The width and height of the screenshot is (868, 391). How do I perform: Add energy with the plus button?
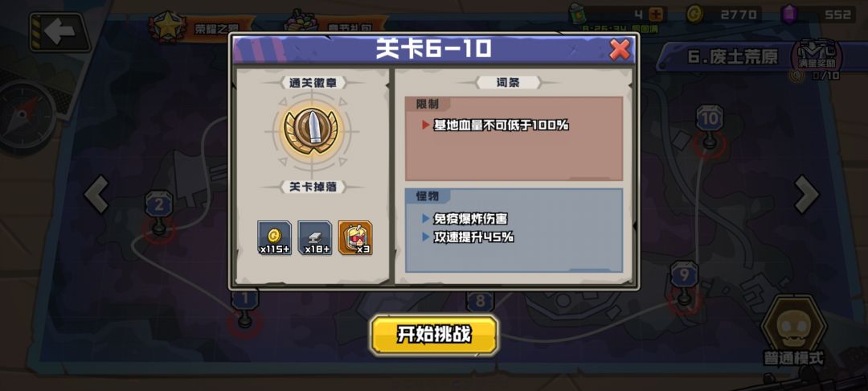[657, 14]
